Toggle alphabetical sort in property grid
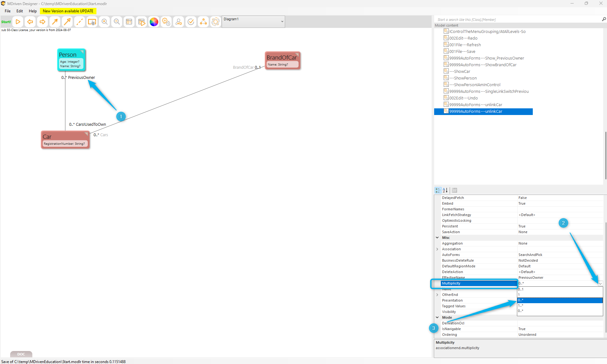This screenshot has width=607, height=364. coord(445,190)
